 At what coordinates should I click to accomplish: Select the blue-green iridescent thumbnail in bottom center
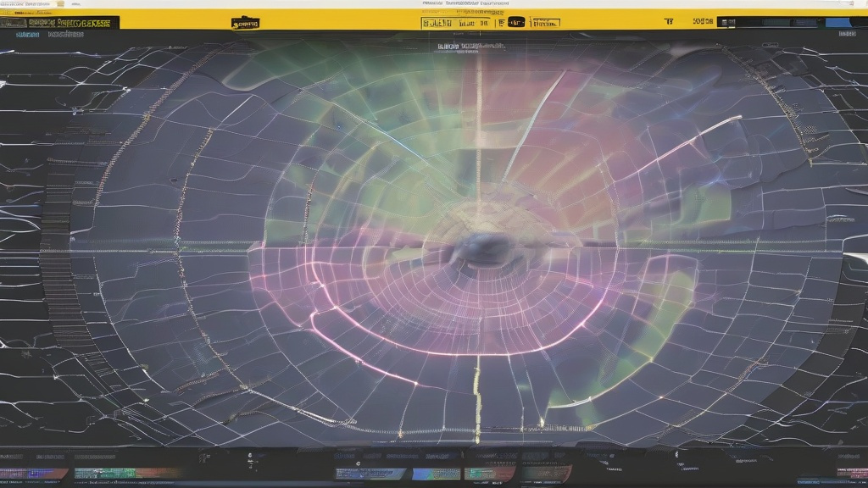437,474
